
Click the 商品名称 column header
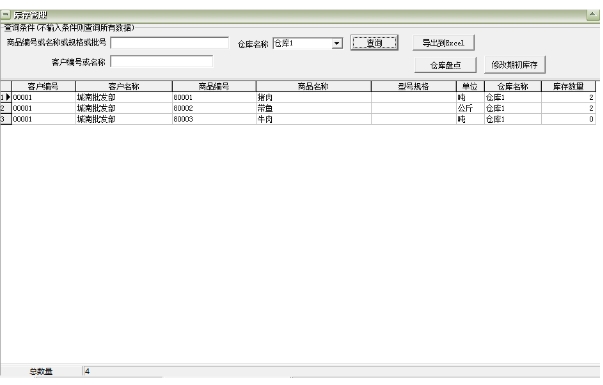coord(314,86)
